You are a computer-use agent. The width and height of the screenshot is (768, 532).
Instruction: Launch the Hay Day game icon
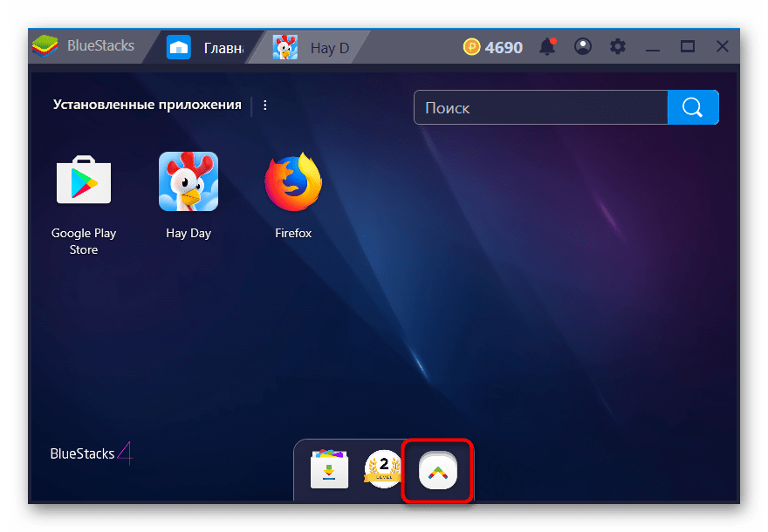[x=189, y=181]
